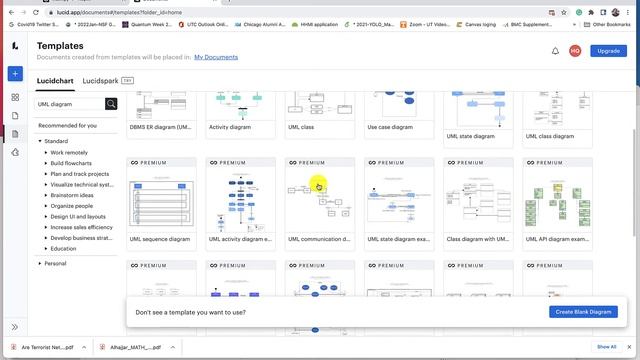The image size is (640, 360).
Task: Open UML activity diagram example template
Action: pos(240,204)
